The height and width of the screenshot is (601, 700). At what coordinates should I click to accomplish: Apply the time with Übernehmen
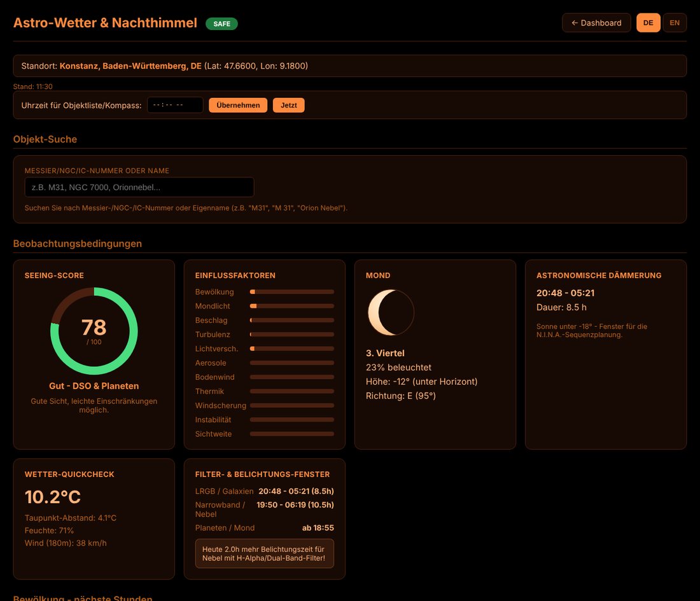(238, 106)
